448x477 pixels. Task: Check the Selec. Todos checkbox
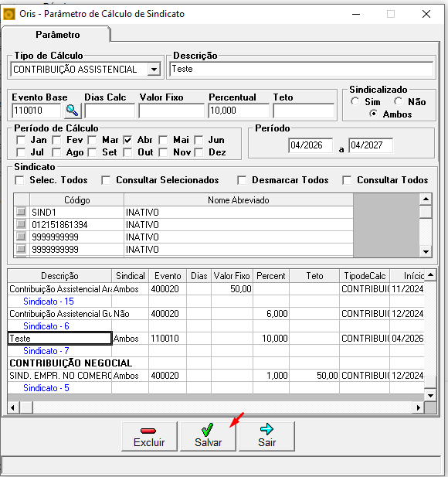click(x=20, y=180)
